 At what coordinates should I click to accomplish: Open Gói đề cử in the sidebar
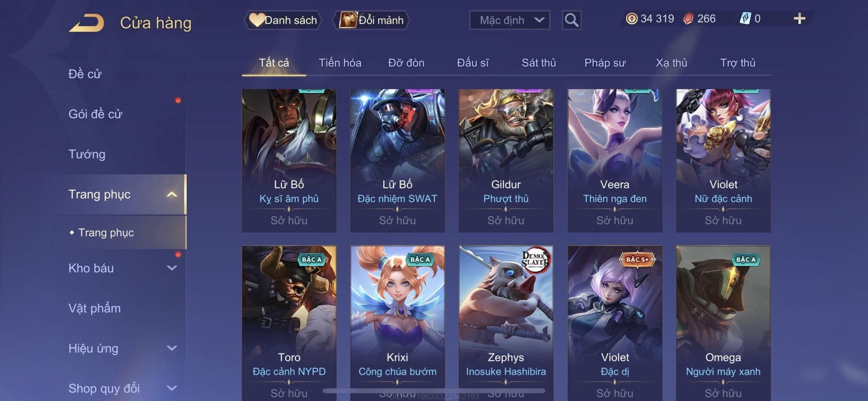point(95,114)
